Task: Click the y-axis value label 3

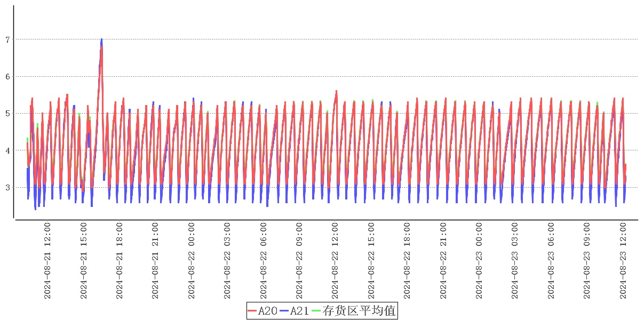Action: 8,188
